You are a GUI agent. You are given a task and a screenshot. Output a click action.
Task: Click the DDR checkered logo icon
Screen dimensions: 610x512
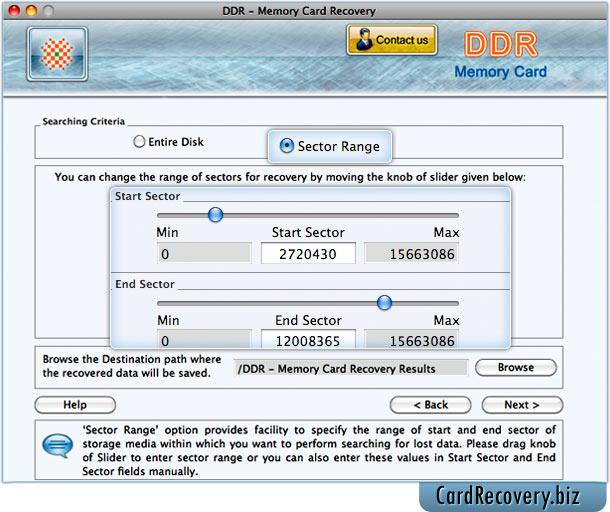(x=57, y=54)
